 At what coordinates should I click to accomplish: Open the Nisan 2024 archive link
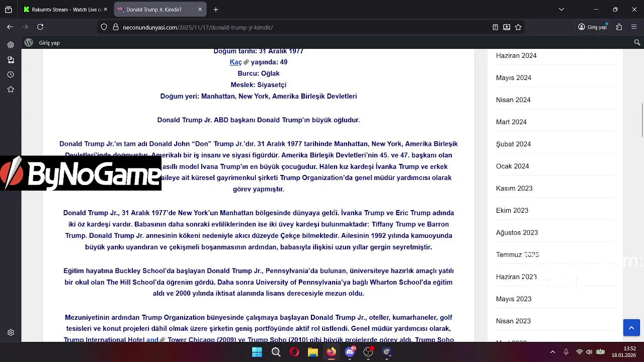point(513,100)
